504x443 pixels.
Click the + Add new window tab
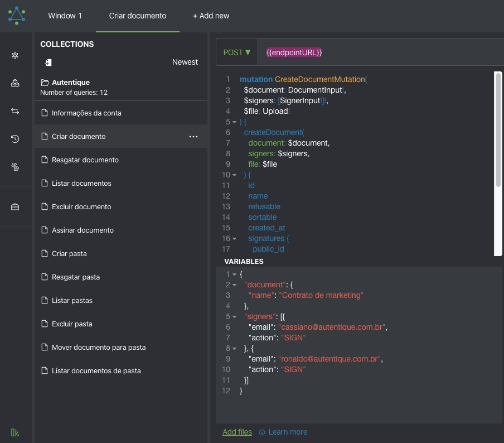click(211, 16)
